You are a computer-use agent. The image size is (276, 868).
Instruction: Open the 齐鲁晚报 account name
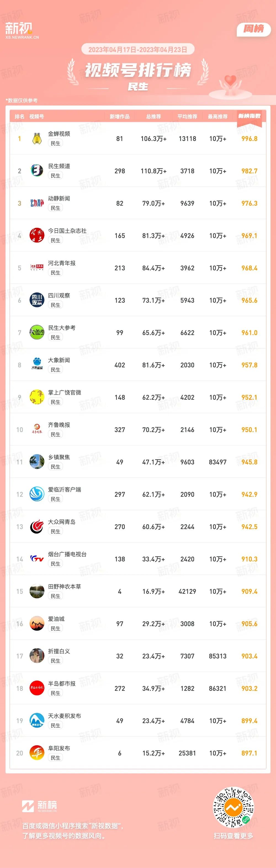(x=59, y=425)
